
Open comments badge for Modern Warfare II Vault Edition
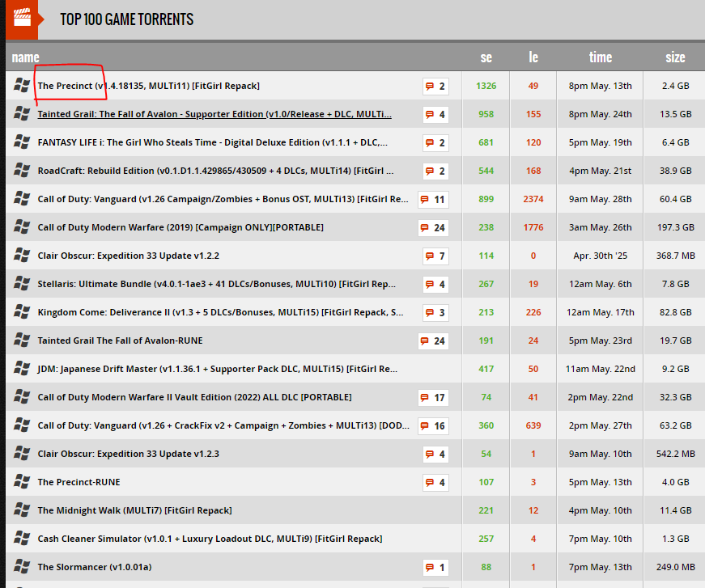click(x=433, y=398)
